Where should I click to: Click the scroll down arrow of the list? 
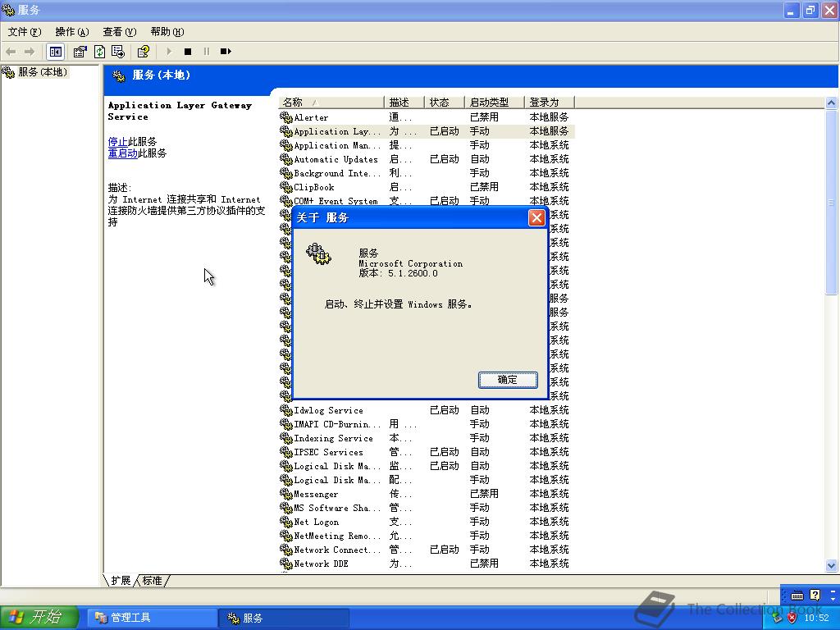point(831,565)
